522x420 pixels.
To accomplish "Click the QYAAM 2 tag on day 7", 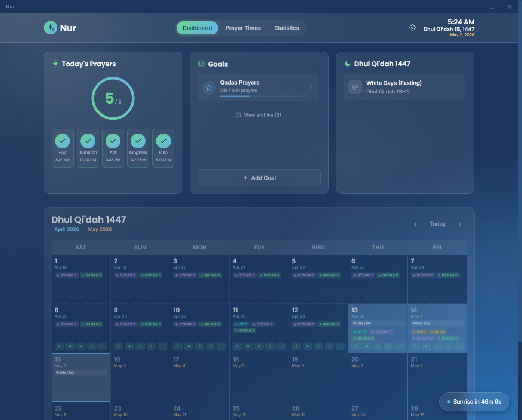I will [x=423, y=275].
